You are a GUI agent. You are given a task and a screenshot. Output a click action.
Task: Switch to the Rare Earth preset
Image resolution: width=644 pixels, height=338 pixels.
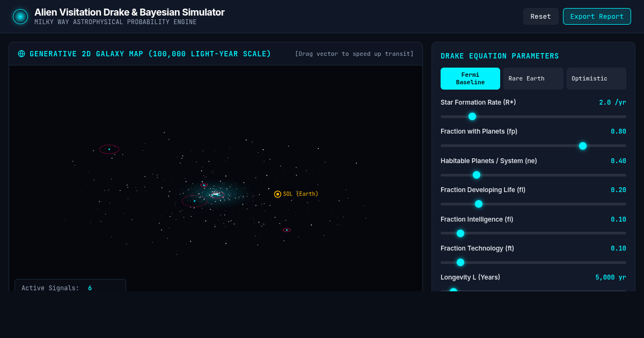point(533,78)
